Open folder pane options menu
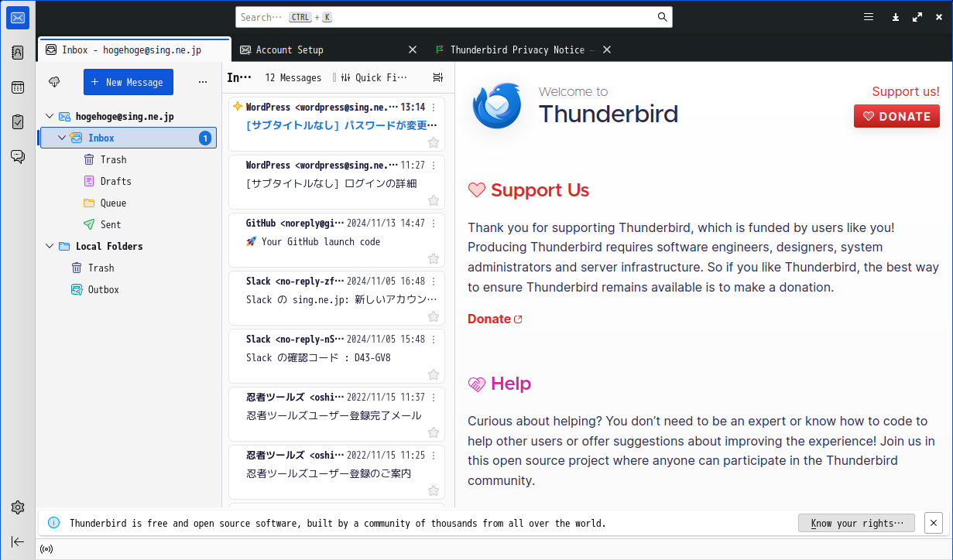The image size is (953, 560). point(203,82)
